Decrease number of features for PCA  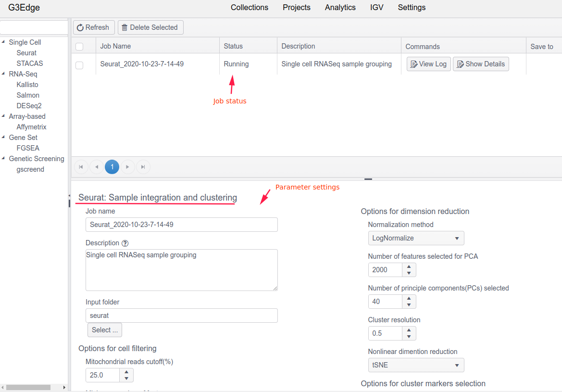point(409,273)
